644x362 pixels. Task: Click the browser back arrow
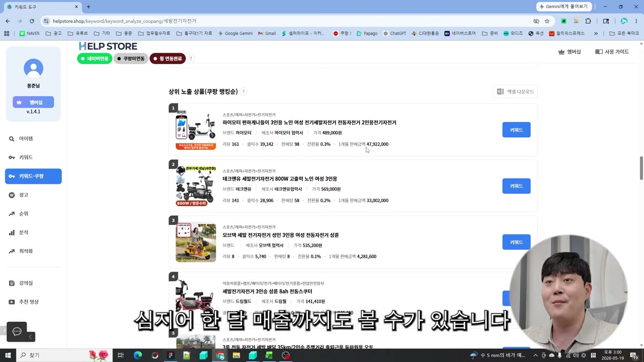point(8,21)
